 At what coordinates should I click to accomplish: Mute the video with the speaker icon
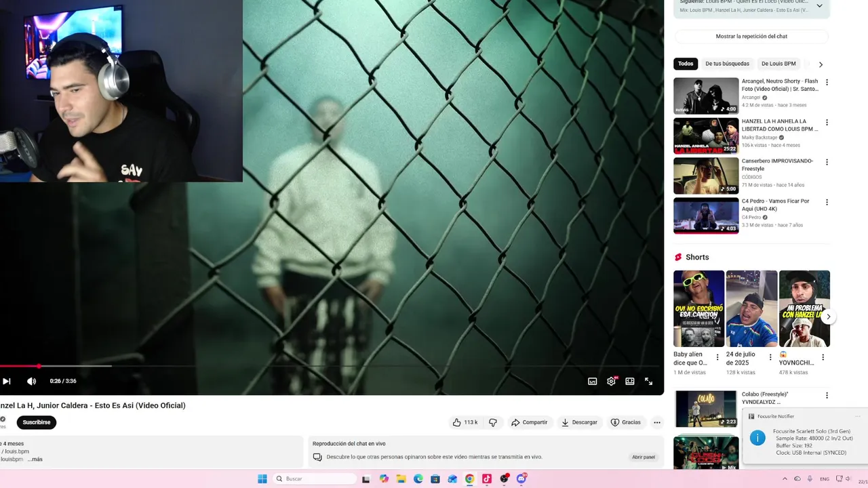(x=31, y=381)
